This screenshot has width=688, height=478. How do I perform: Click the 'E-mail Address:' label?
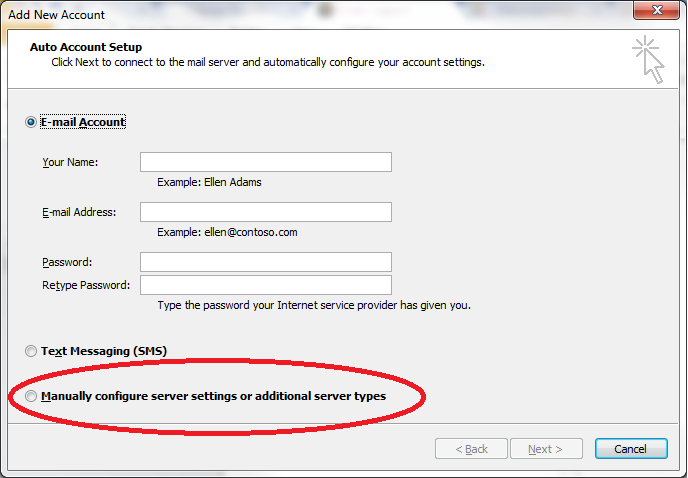[79, 212]
